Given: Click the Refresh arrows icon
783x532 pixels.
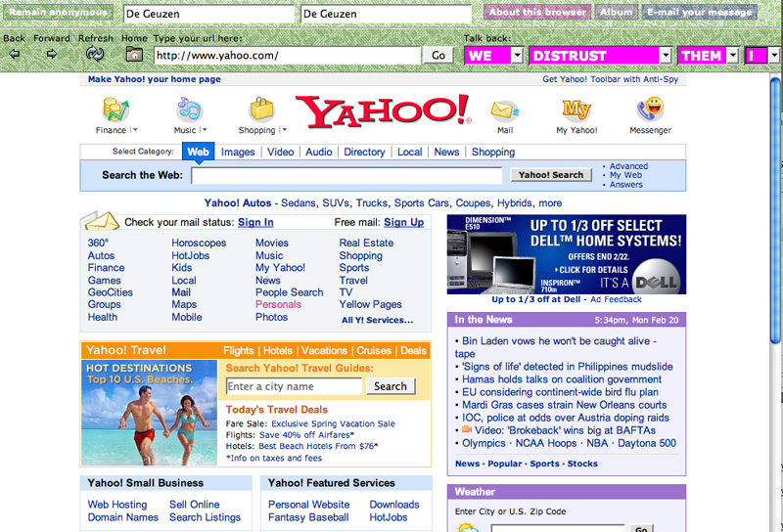Looking at the screenshot, I should point(94,54).
